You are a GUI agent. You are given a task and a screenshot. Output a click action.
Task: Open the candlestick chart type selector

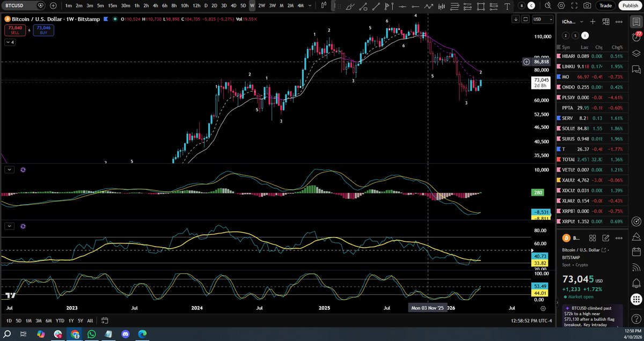323,6
